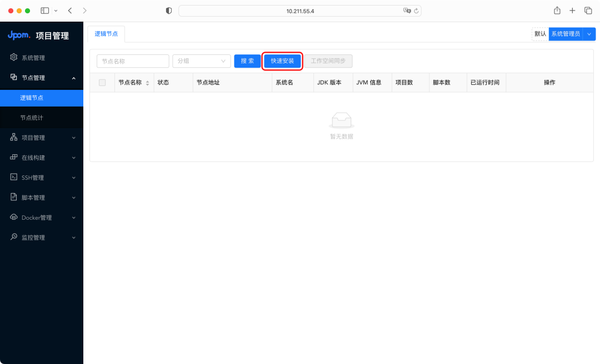This screenshot has width=600, height=364.
Task: Click the 监控管理 monitor icon
Action: [14, 237]
